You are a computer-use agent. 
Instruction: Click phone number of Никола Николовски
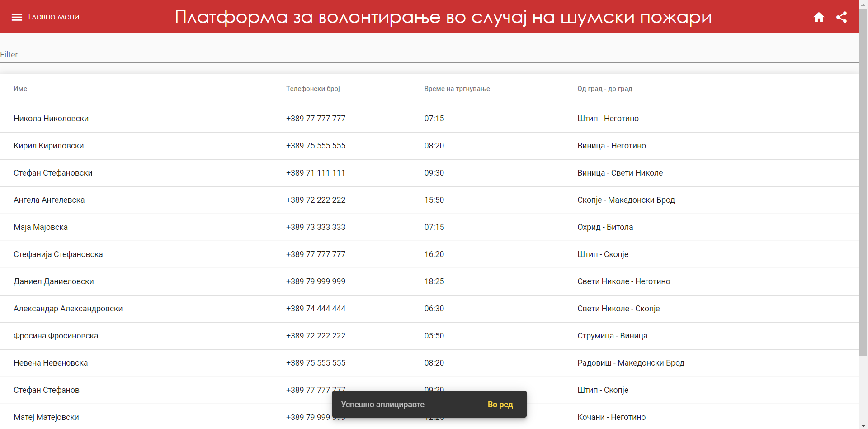point(316,118)
